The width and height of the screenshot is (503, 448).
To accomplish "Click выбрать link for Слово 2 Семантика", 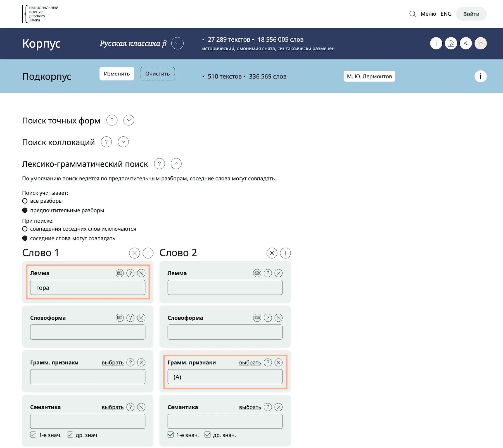I will tap(250, 407).
